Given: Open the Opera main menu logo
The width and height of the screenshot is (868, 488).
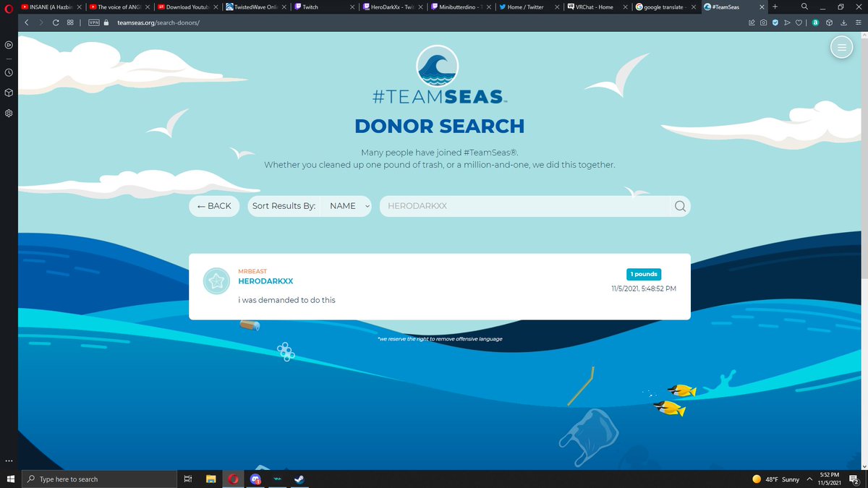Looking at the screenshot, I should pyautogui.click(x=9, y=7).
